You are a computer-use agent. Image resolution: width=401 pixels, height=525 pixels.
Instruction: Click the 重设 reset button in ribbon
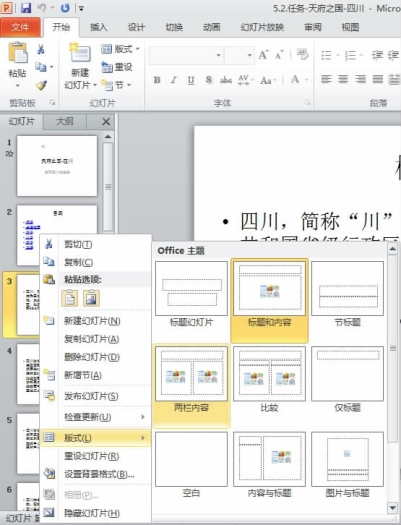117,67
